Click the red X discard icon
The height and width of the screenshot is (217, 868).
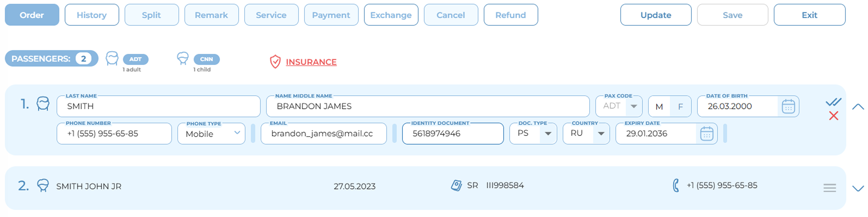tap(833, 116)
